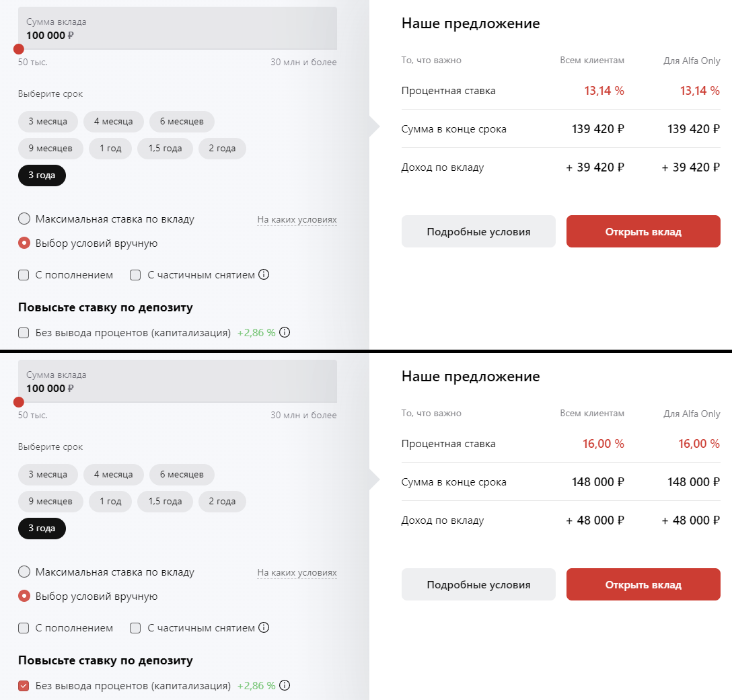Click the 'Сумма вклада' field in 16,00% calculator
The height and width of the screenshot is (700, 732).
click(x=178, y=381)
